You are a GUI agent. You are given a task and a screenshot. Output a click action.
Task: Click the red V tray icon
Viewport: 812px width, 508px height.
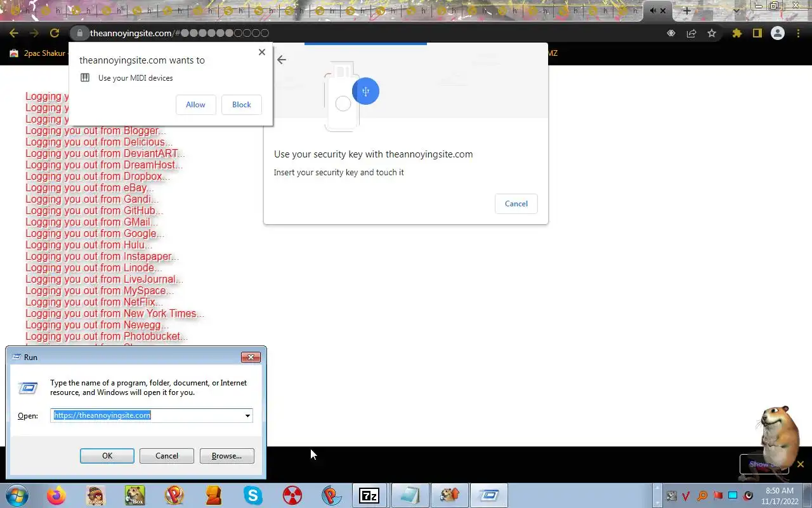(x=686, y=495)
